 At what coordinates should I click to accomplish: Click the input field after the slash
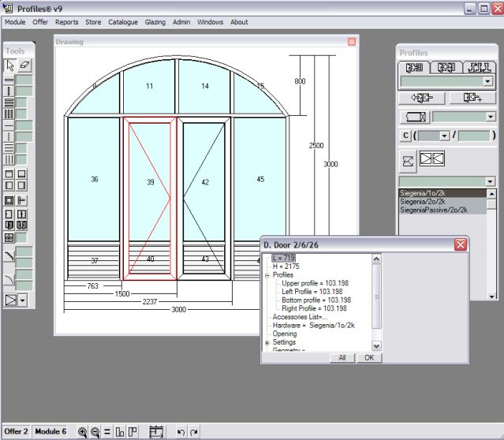474,136
